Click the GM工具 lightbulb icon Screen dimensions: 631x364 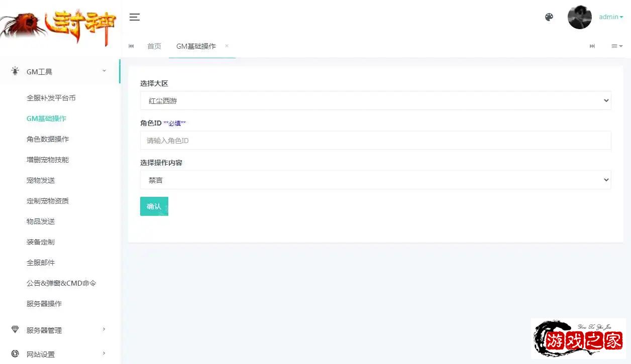coord(15,71)
